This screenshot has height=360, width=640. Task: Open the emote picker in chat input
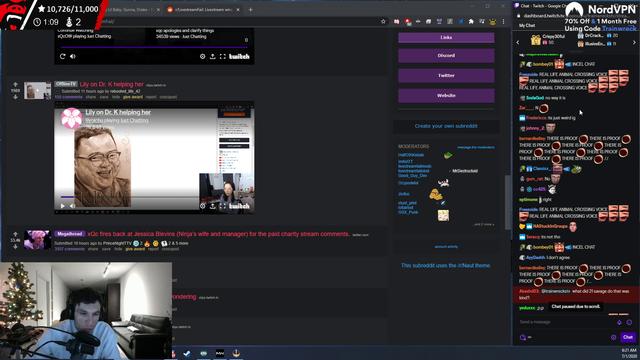629,322
